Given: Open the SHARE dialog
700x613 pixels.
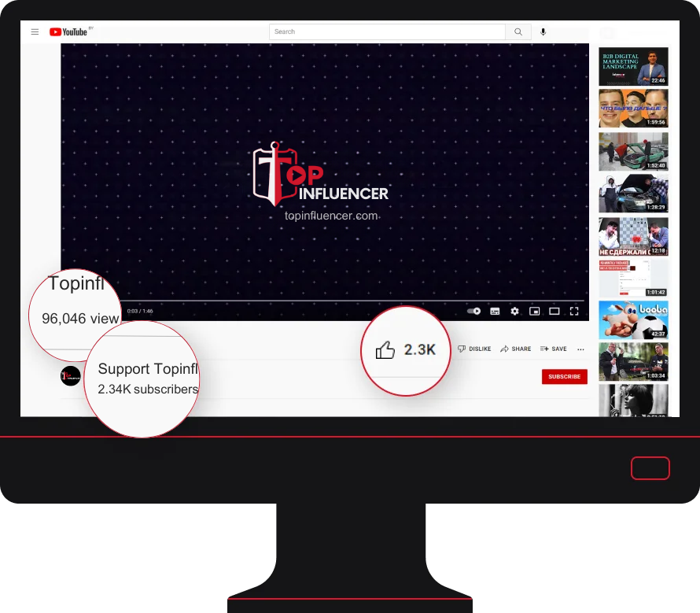Looking at the screenshot, I should [x=515, y=349].
